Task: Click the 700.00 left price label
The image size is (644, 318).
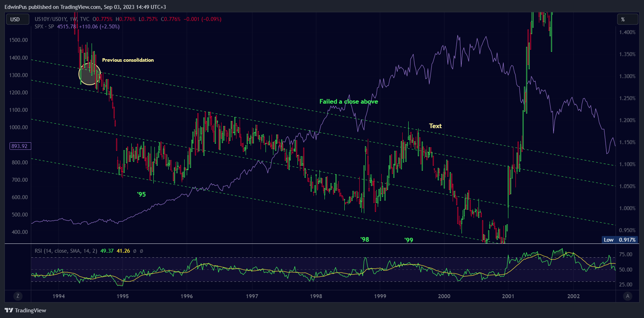Action: pos(20,180)
